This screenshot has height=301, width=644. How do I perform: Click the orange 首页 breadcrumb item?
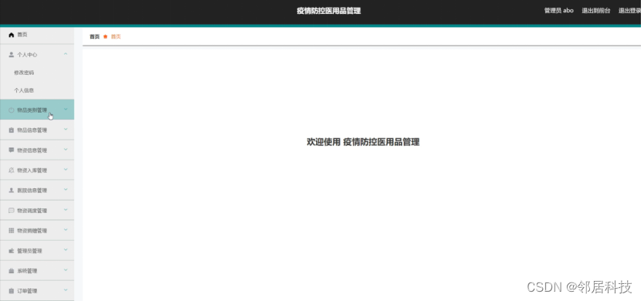(x=116, y=36)
